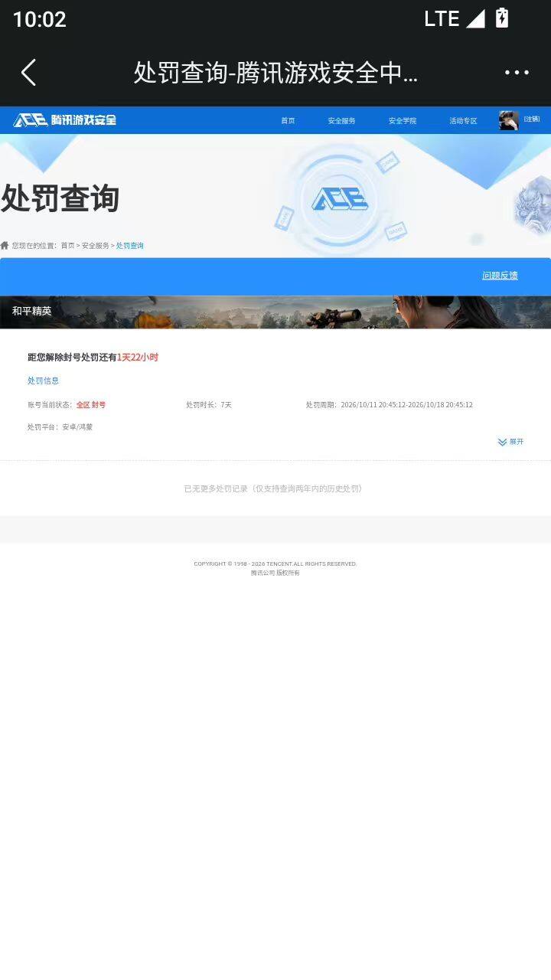Click 首页 in the breadcrumb path
Screen dimensions: 551x980
(68, 246)
